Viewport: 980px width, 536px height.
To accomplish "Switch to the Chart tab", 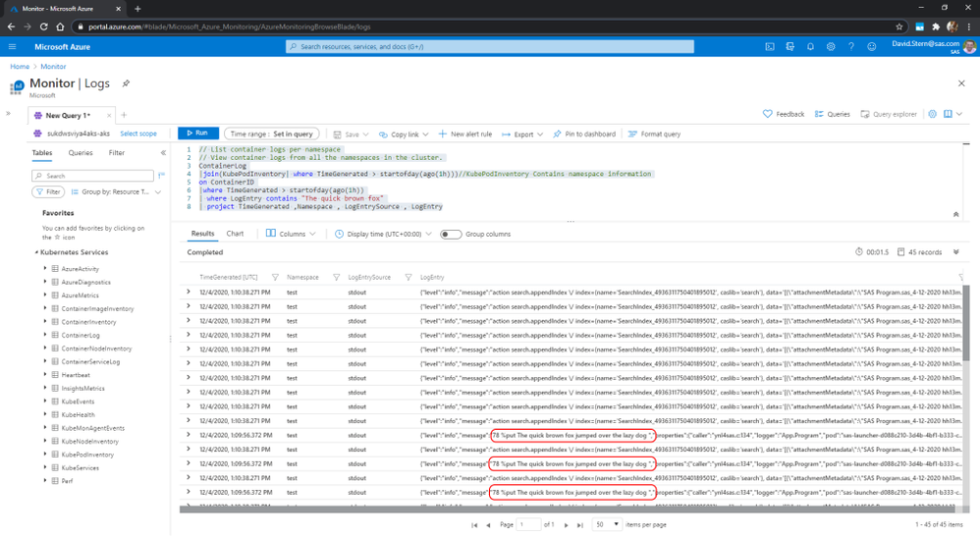I will (x=235, y=234).
